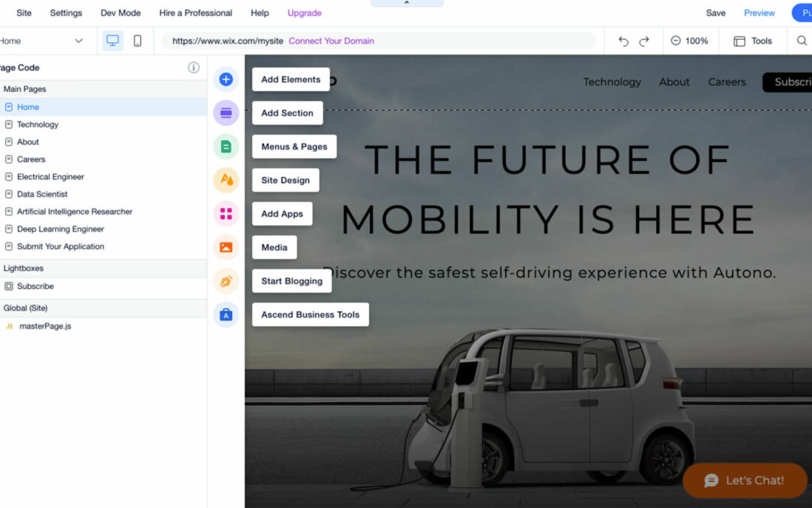812x508 pixels.
Task: Open the orange Media image icon
Action: 226,247
